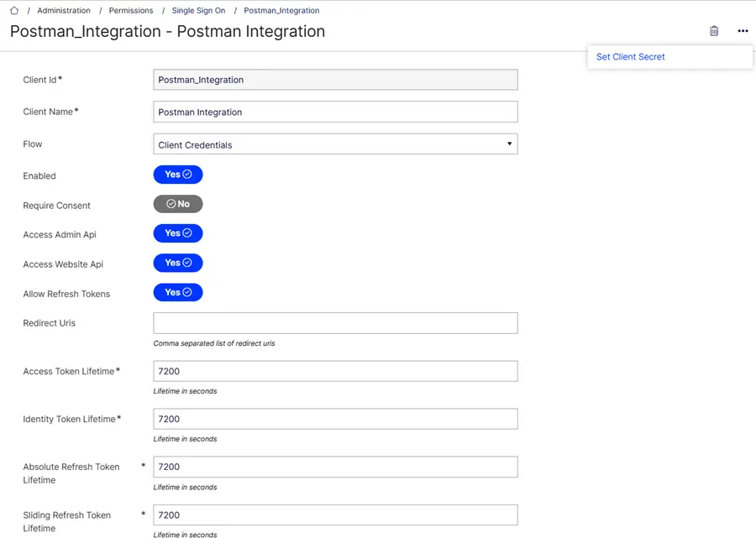The width and height of the screenshot is (756, 538).
Task: Click the page title Postman_Integration - Postman Integration
Action: (167, 31)
